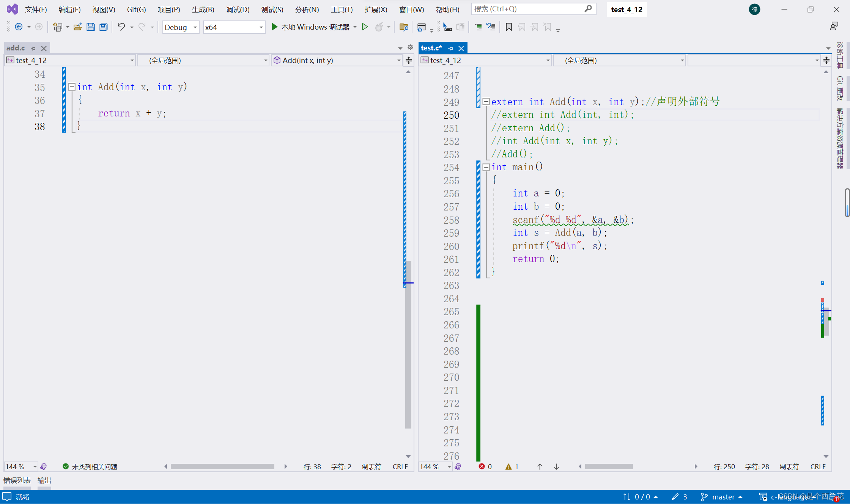
Task: Click the navigate backward arrow icon
Action: click(19, 27)
